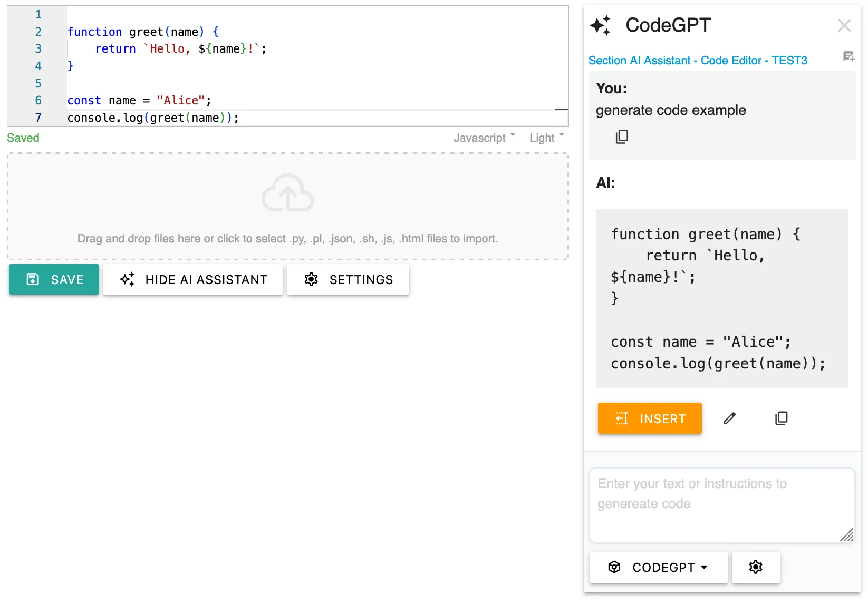Click the instructions text input field
The width and height of the screenshot is (868, 604).
coord(722,503)
